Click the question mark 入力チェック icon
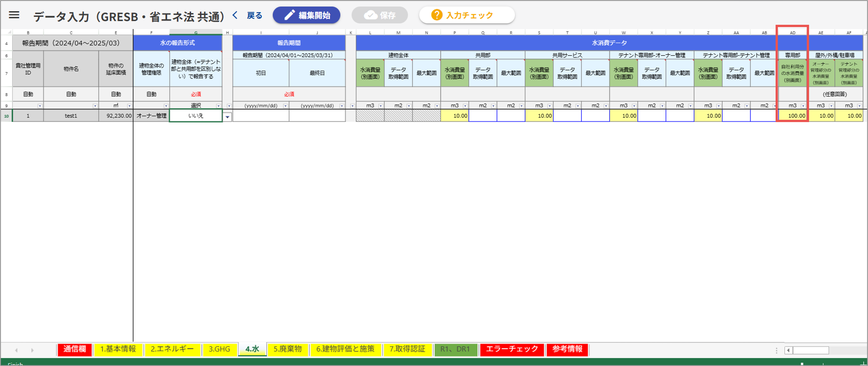The image size is (868, 366). pyautogui.click(x=437, y=15)
